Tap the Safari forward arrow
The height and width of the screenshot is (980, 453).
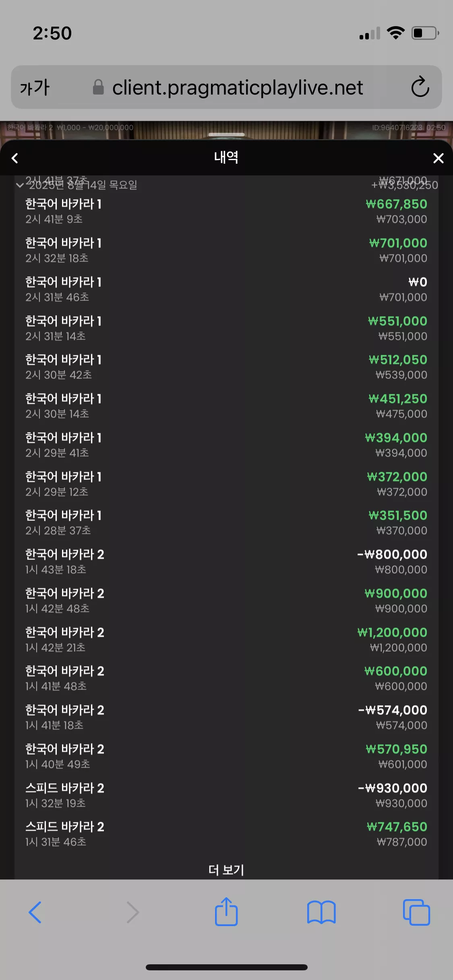[x=132, y=912]
